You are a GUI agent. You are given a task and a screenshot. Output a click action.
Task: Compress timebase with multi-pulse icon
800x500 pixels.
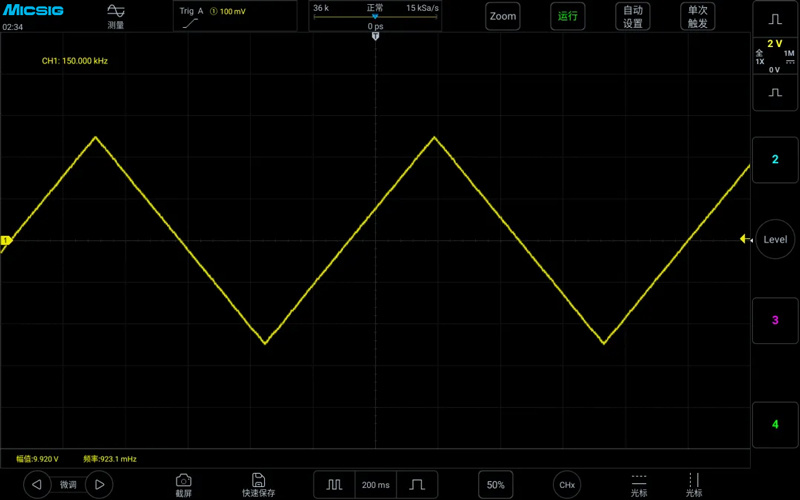[x=334, y=485]
